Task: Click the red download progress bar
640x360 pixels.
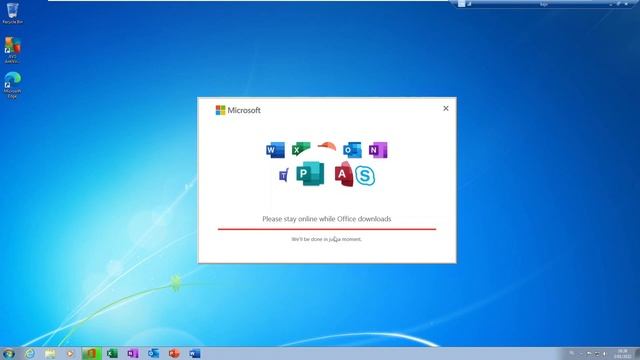Action: [x=327, y=229]
